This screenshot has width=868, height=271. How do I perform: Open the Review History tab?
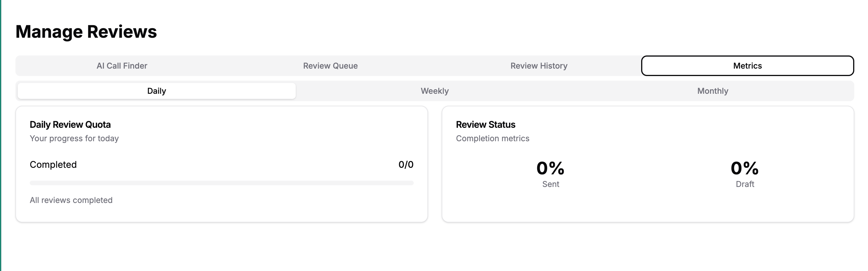click(x=539, y=66)
